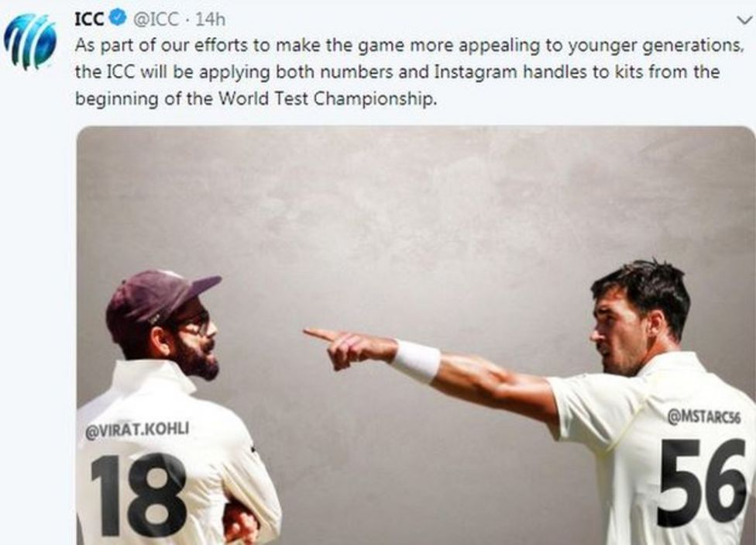Click the pointing finger in the photo
The image size is (756, 545).
tap(319, 334)
